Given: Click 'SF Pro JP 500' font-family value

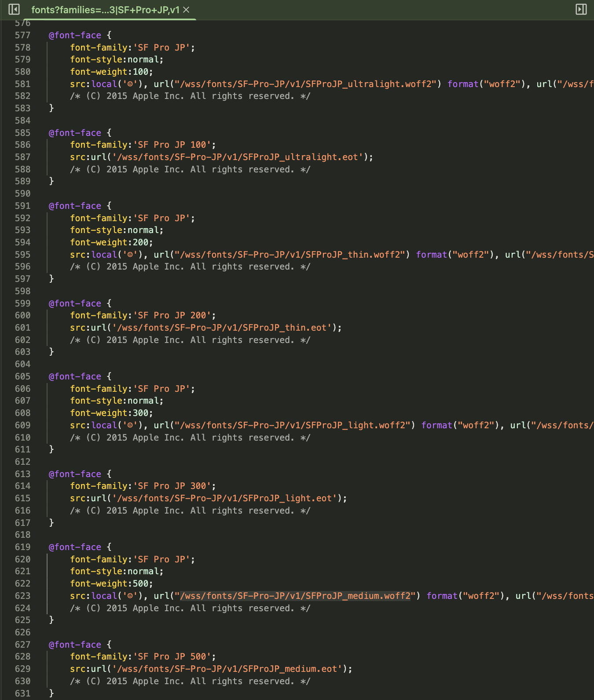Looking at the screenshot, I should click(172, 656).
